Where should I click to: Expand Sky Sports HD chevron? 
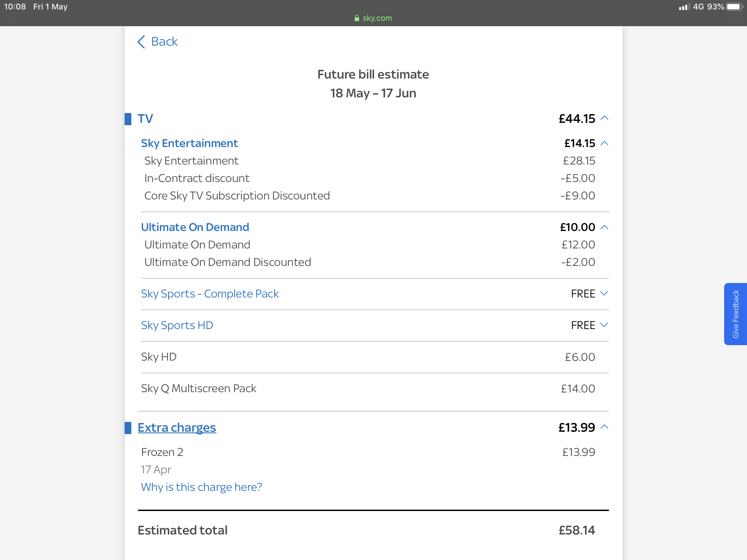tap(605, 325)
